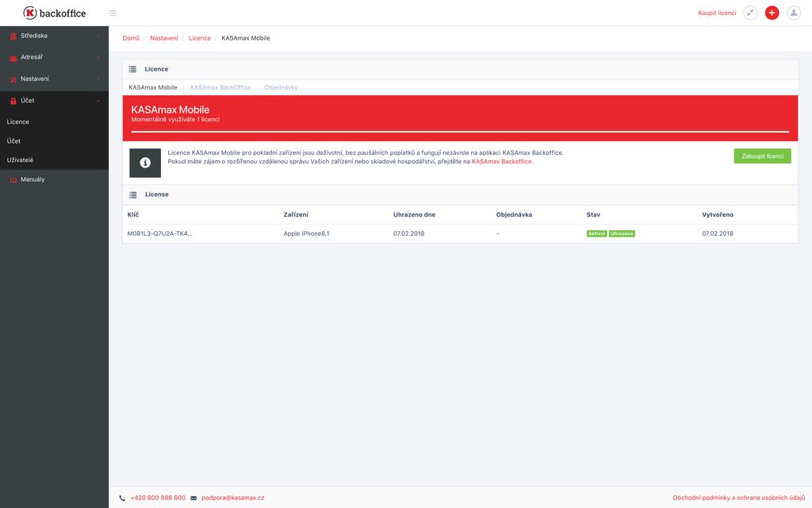Open Obchodní podmínky a ochrana osobních údajů link
The image size is (812, 508).
point(738,498)
